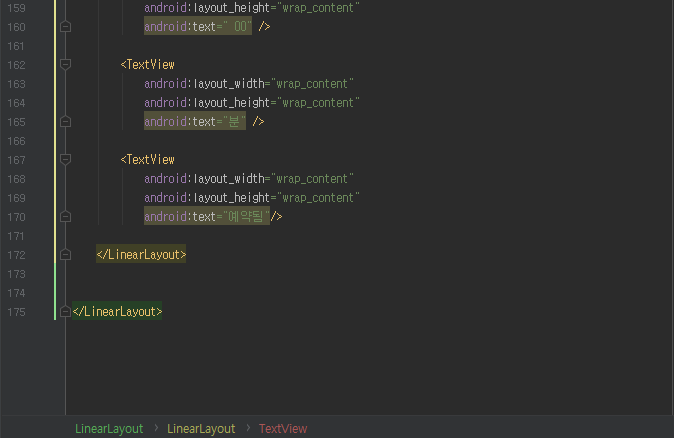
Task: Click line number 168 in gutter
Action: pyautogui.click(x=16, y=179)
